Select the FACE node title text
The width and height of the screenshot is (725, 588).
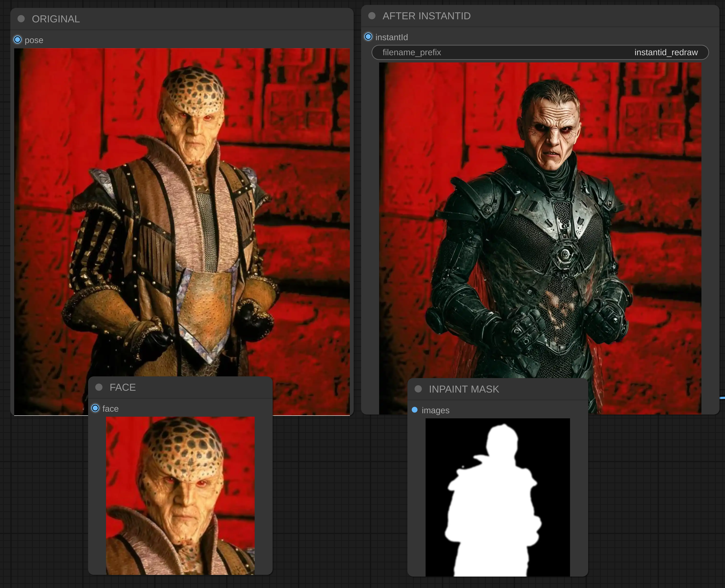pyautogui.click(x=123, y=387)
